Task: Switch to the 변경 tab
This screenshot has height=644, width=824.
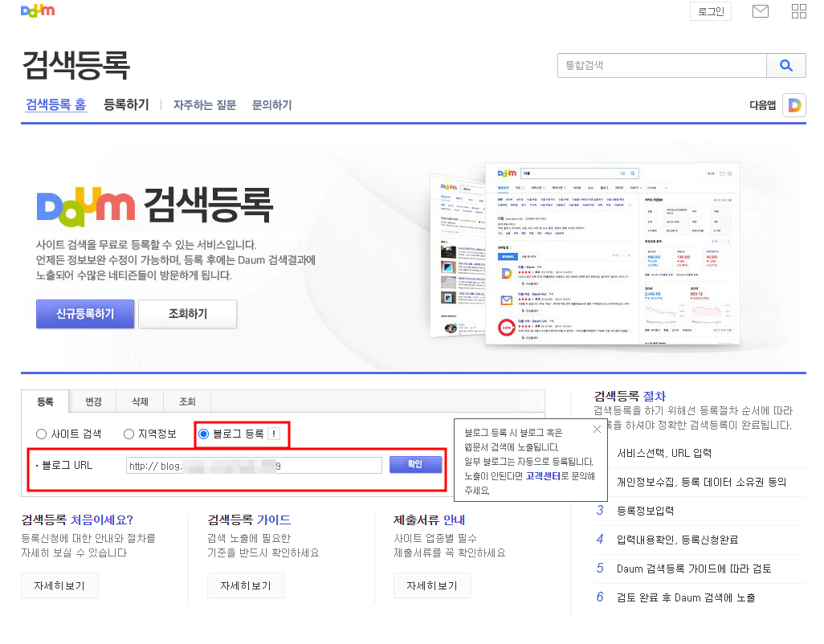Action: pos(93,401)
